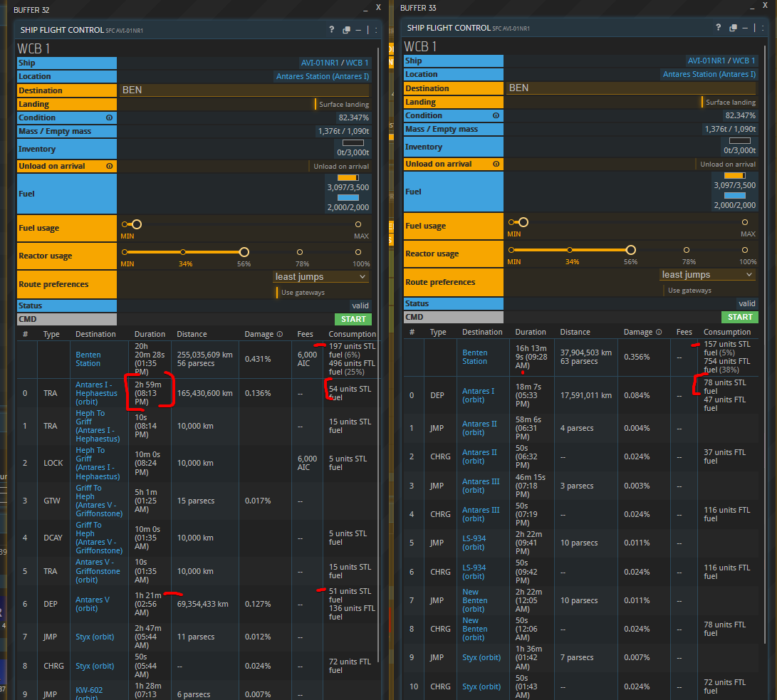
Task: Open least jumps route dropdown, Buffer 33
Action: [x=707, y=274]
